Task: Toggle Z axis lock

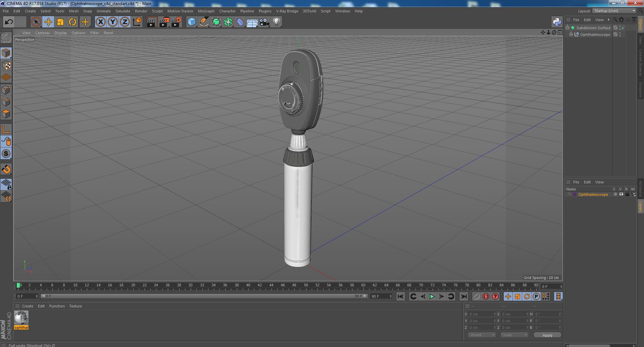Action: coord(125,22)
